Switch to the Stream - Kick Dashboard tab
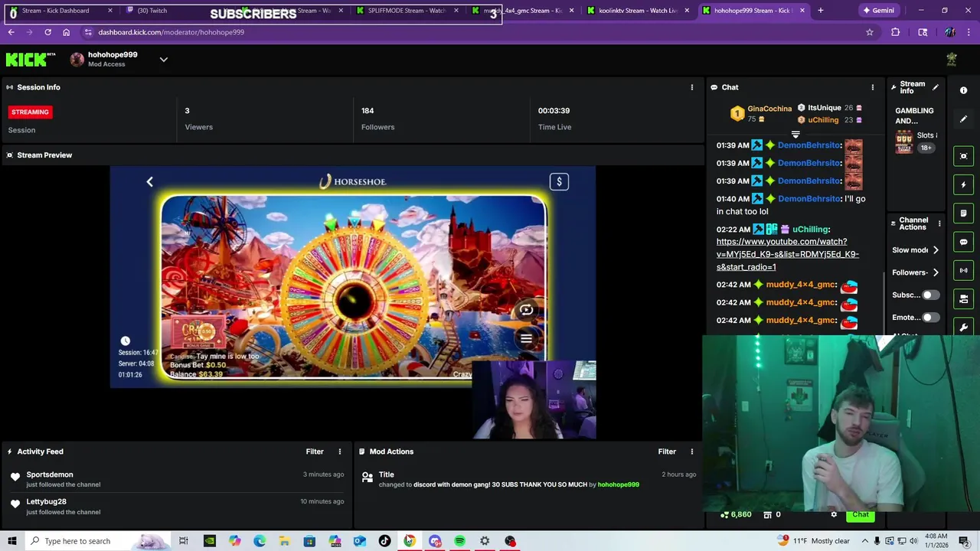Screen dimensions: 980x551 (x=61, y=11)
